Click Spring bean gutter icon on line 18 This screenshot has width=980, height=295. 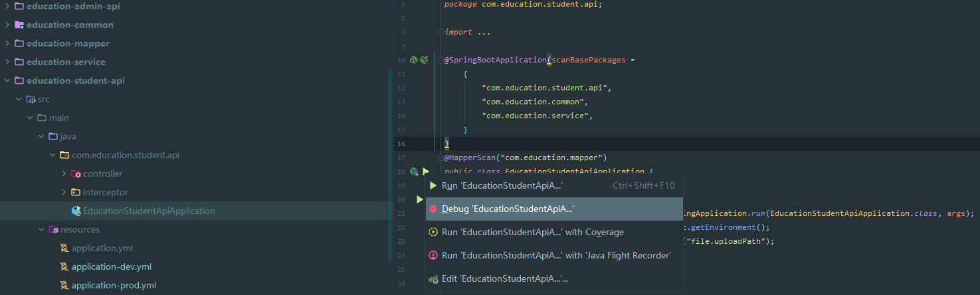pos(414,171)
